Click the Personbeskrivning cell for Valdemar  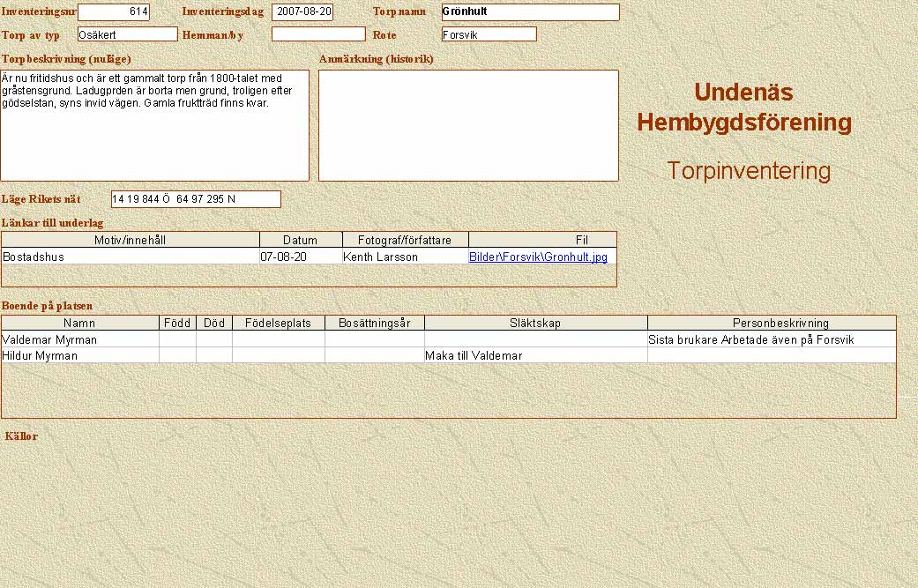coord(771,339)
